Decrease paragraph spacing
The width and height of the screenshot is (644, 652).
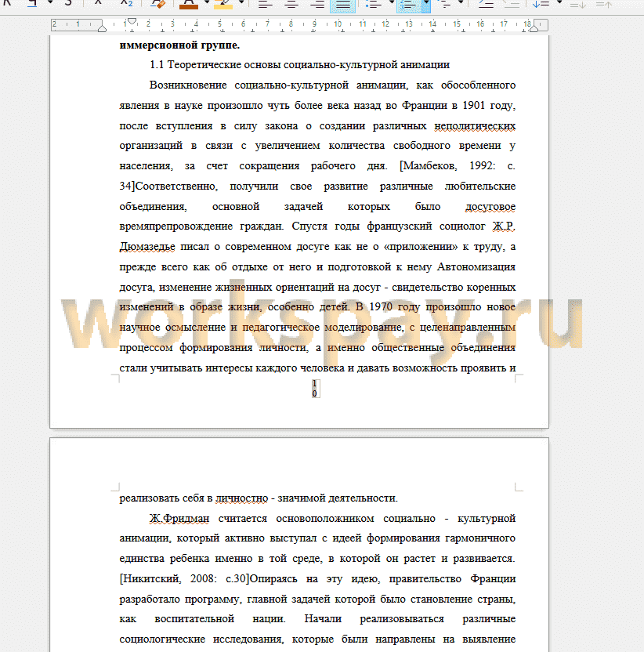point(604,4)
